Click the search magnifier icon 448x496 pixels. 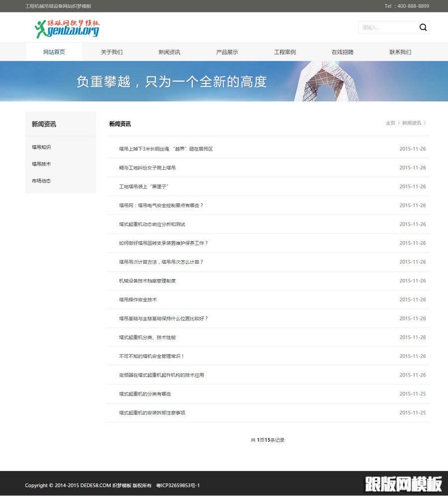[423, 27]
